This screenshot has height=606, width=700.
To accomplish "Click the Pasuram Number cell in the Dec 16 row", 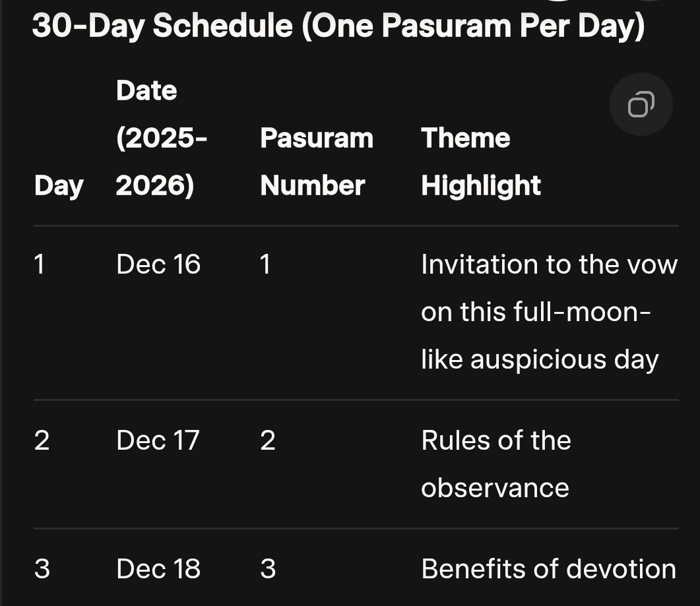I will [x=265, y=264].
